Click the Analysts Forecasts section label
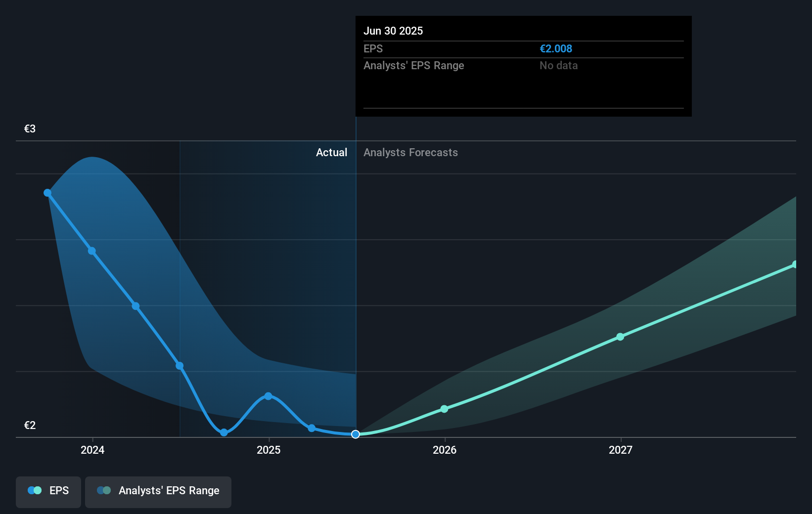Image resolution: width=812 pixels, height=514 pixels. point(410,152)
